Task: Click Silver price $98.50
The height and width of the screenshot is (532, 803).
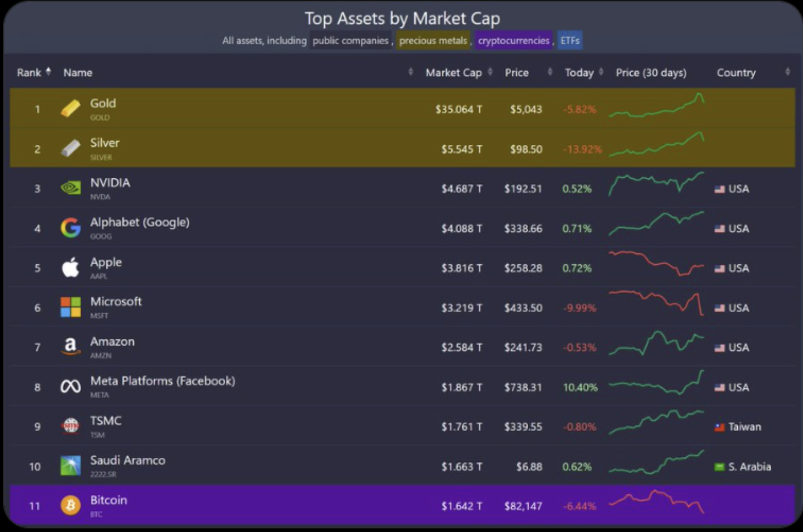Action: pyautogui.click(x=526, y=149)
